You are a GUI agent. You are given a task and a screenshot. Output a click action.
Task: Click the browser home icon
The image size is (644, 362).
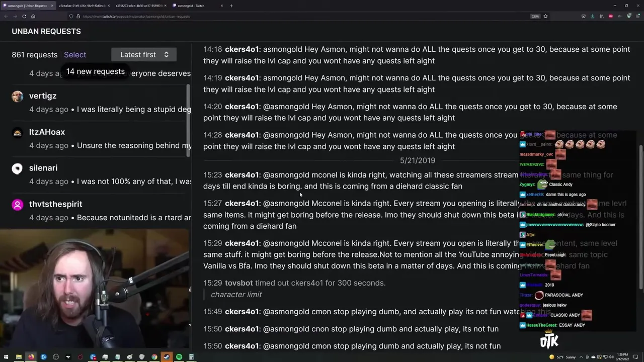click(x=33, y=16)
